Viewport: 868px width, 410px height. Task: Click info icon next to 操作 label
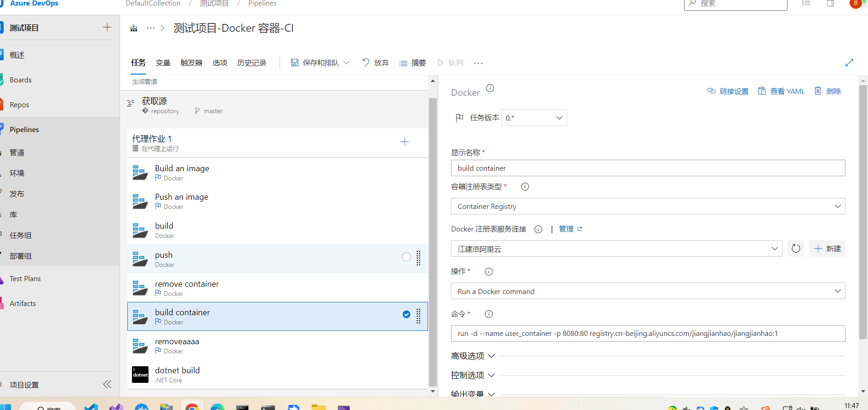[489, 271]
